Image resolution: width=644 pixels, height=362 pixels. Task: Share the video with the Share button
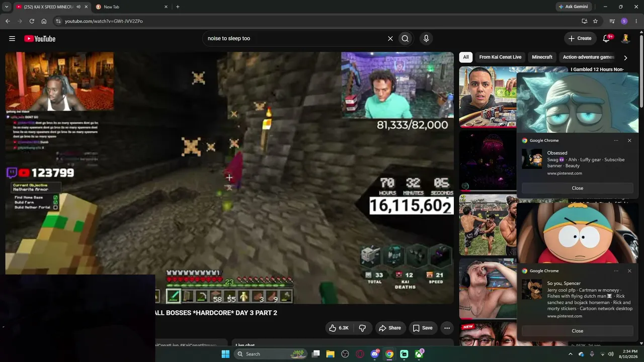(x=390, y=328)
